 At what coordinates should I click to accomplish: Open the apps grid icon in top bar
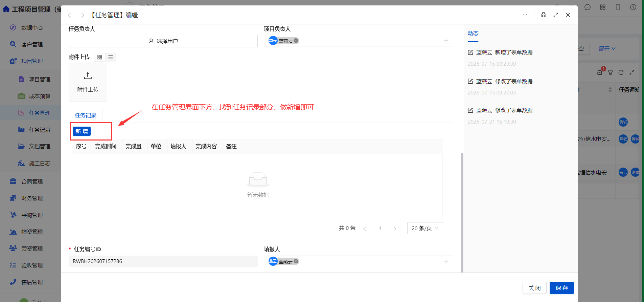tap(603, 7)
